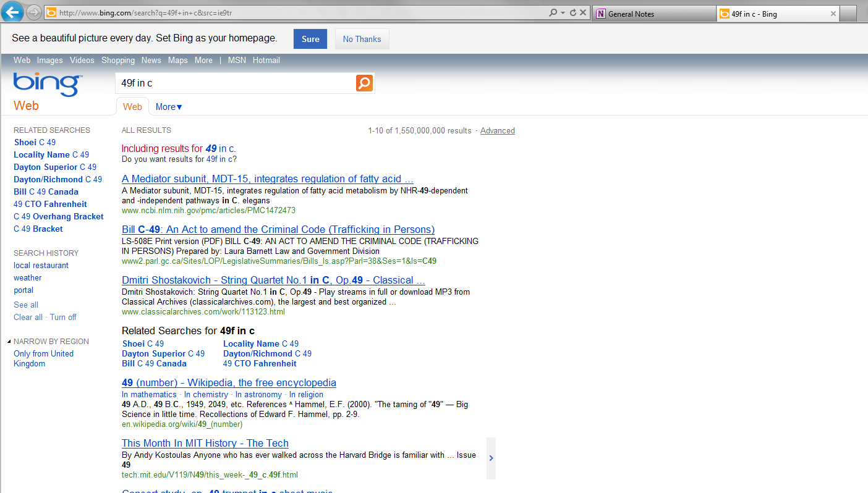Close the 49f in c - Bing tab
868x493 pixels.
coord(833,14)
